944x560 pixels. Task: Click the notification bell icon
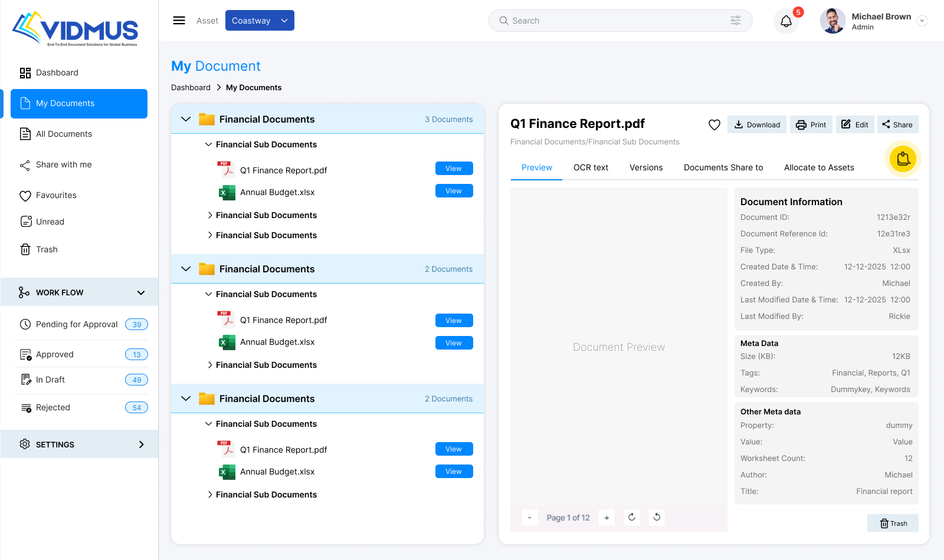pyautogui.click(x=786, y=21)
